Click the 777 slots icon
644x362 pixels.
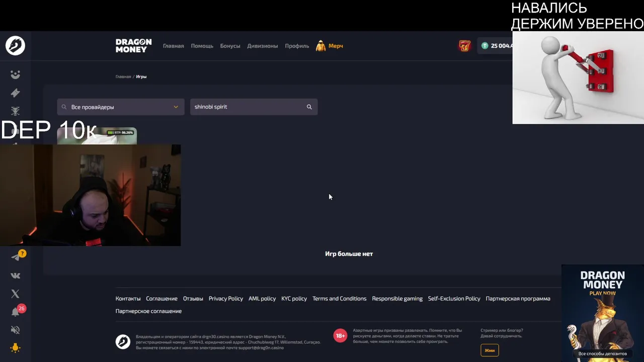click(x=464, y=46)
